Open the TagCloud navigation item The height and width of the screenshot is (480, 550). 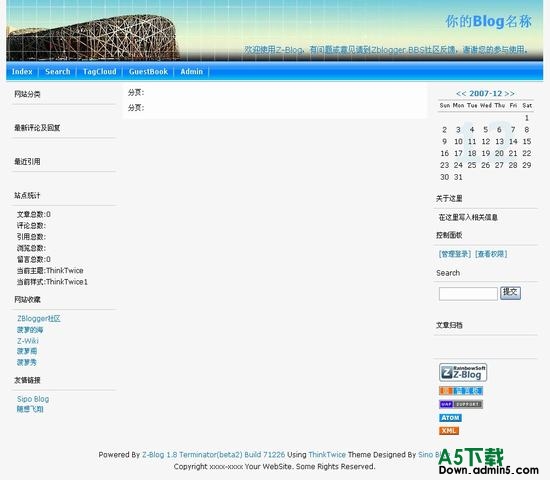click(100, 72)
